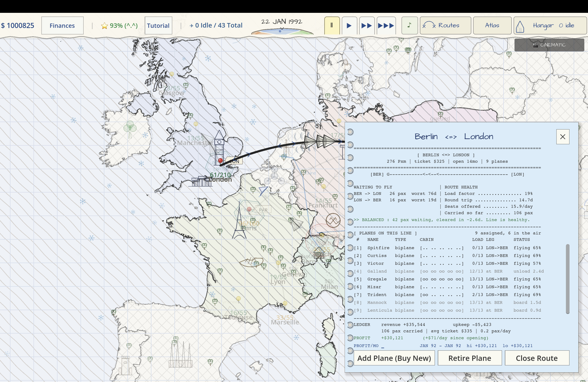Select plane [2] Curtiss row
This screenshot has width=588, height=382.
pos(447,256)
